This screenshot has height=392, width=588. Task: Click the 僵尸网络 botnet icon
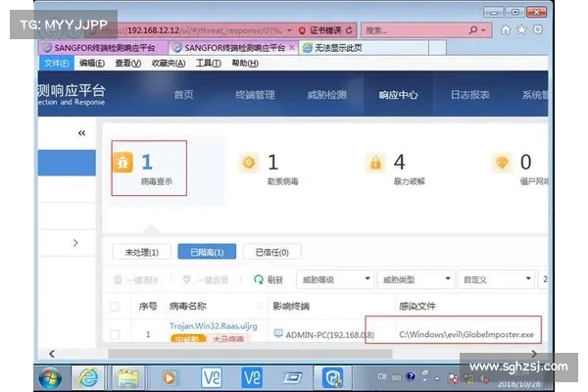504,163
